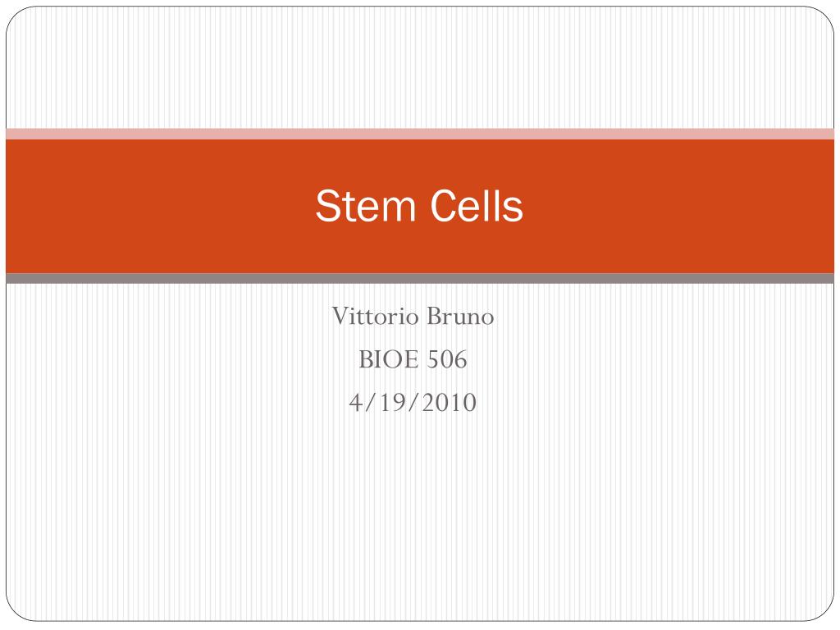Click the orange banner area before "Stem"

point(161,206)
